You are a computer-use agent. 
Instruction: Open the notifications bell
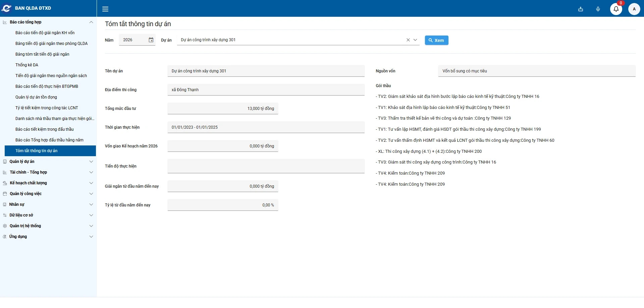tap(616, 9)
